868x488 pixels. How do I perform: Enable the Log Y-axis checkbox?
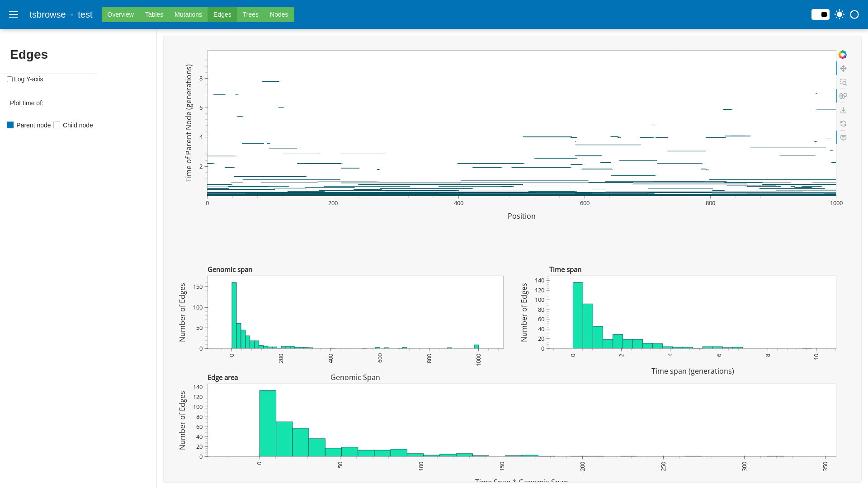[x=9, y=80]
